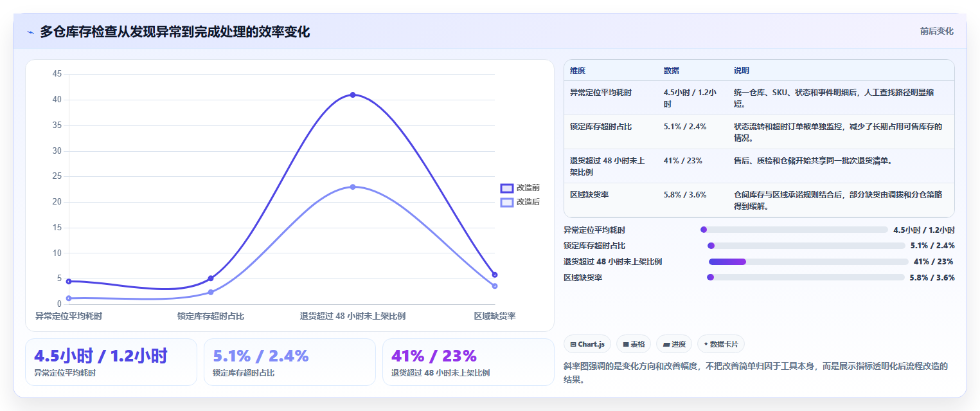Click 区域缺货率 x-axis label on chart

point(495,316)
